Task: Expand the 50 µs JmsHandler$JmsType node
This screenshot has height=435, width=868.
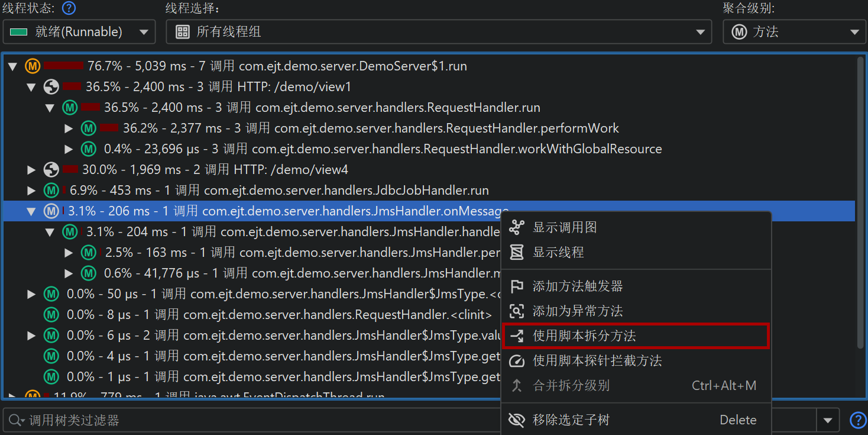Action: click(x=31, y=294)
